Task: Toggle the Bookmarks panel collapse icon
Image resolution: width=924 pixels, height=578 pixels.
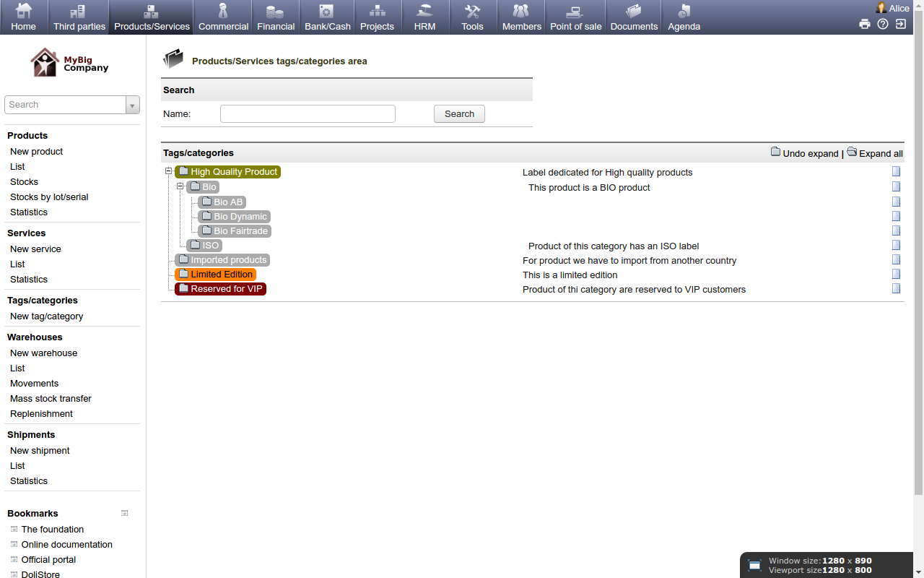Action: click(124, 513)
